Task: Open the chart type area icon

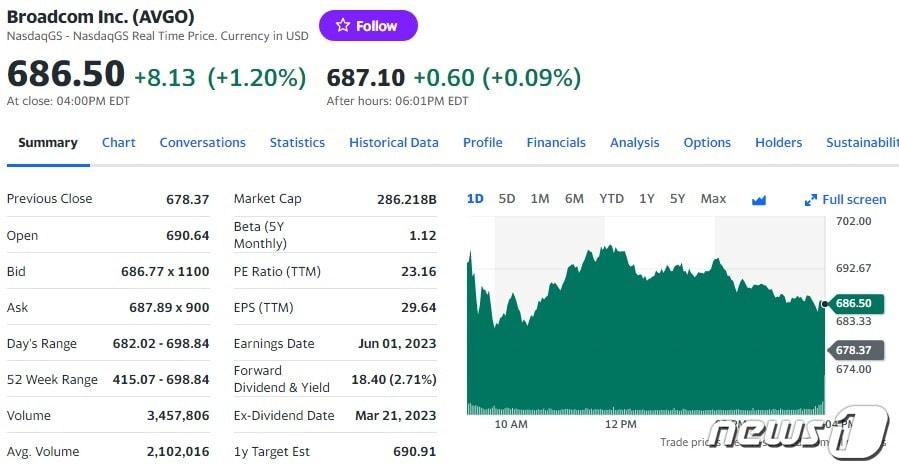Action: (758, 199)
